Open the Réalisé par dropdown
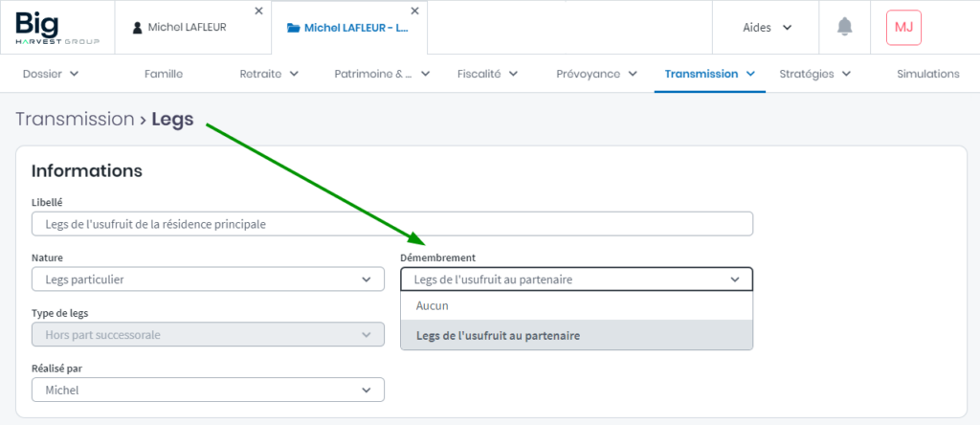Viewport: 980px width, 425px height. 208,391
